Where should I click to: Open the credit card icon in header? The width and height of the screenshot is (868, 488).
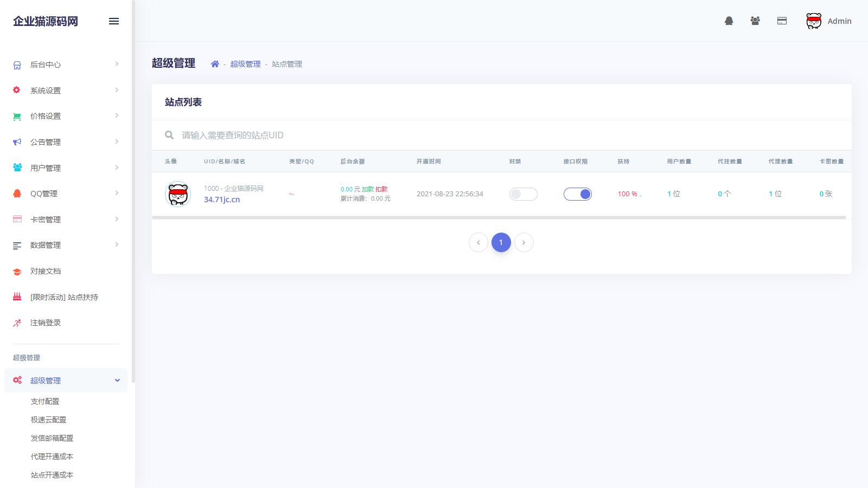tap(782, 21)
